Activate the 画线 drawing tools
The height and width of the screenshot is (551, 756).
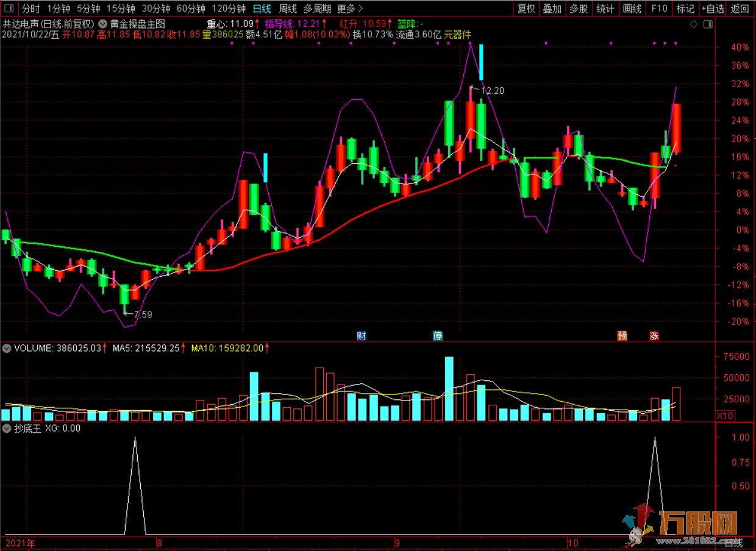click(x=632, y=9)
